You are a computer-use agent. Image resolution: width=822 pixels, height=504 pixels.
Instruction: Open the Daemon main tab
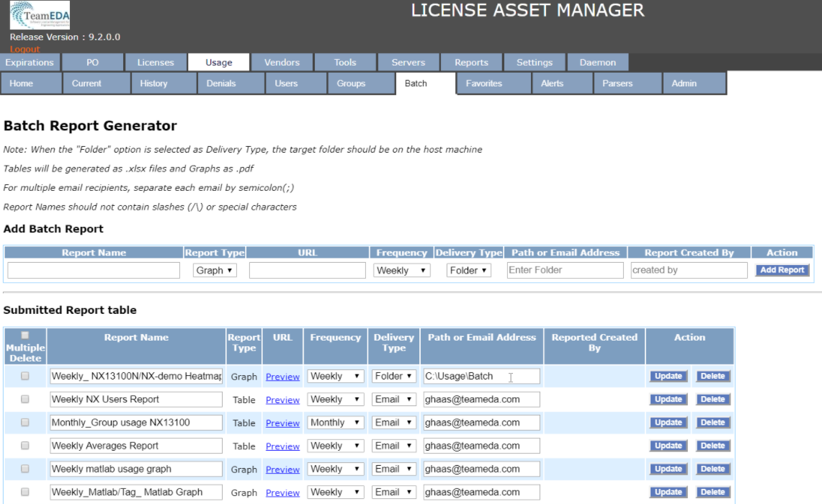(x=597, y=63)
